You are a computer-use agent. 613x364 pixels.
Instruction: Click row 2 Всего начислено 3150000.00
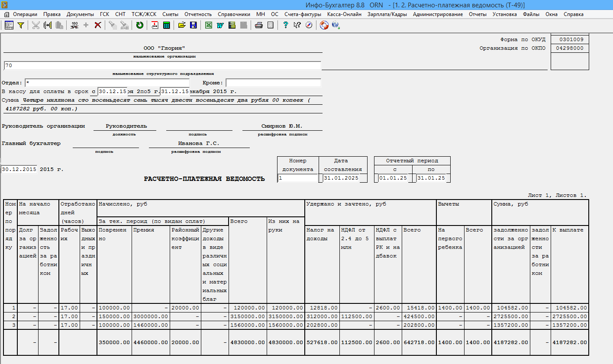[x=248, y=316]
